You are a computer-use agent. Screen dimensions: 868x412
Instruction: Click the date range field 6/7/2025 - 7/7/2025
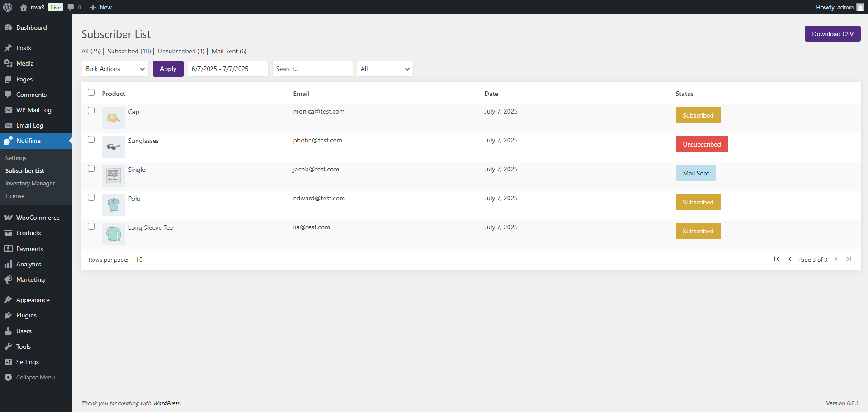tap(228, 69)
